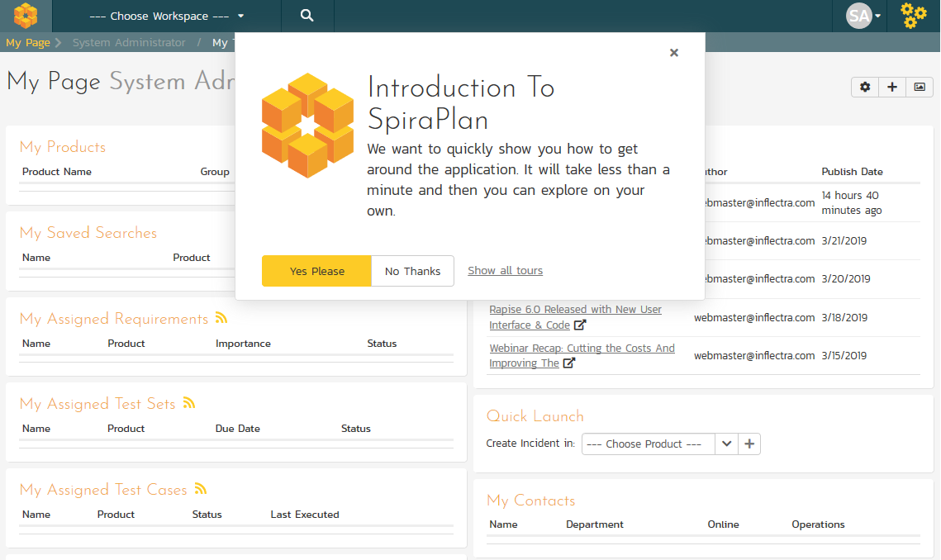Click the Group column in My Products

click(215, 172)
